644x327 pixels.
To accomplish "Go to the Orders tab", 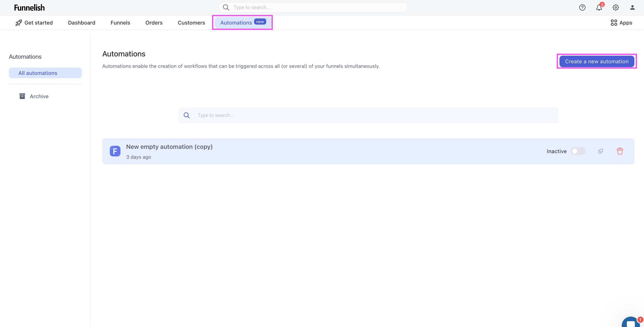I will pos(154,23).
